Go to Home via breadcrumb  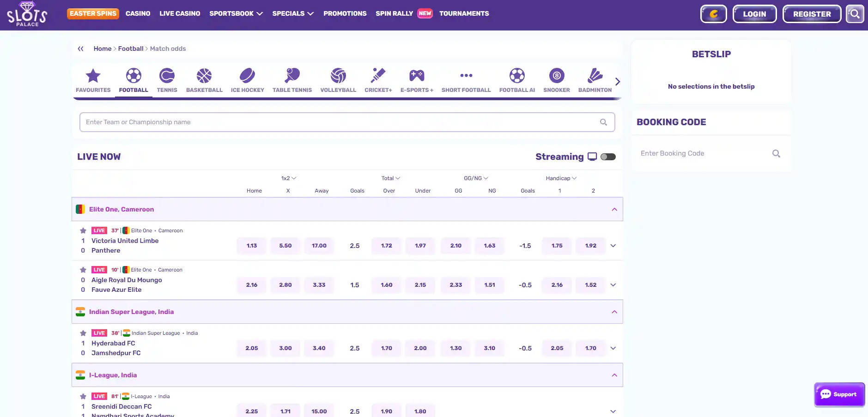103,48
